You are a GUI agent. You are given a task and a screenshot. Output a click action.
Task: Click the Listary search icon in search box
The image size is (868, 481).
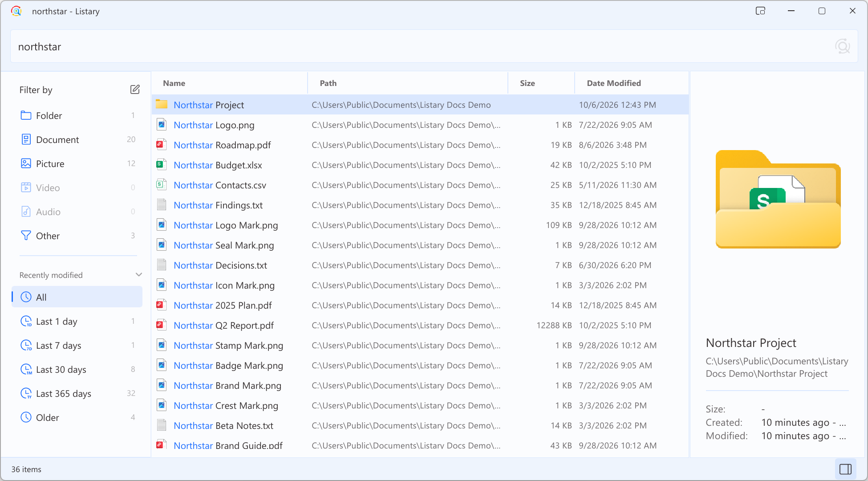pyautogui.click(x=842, y=46)
